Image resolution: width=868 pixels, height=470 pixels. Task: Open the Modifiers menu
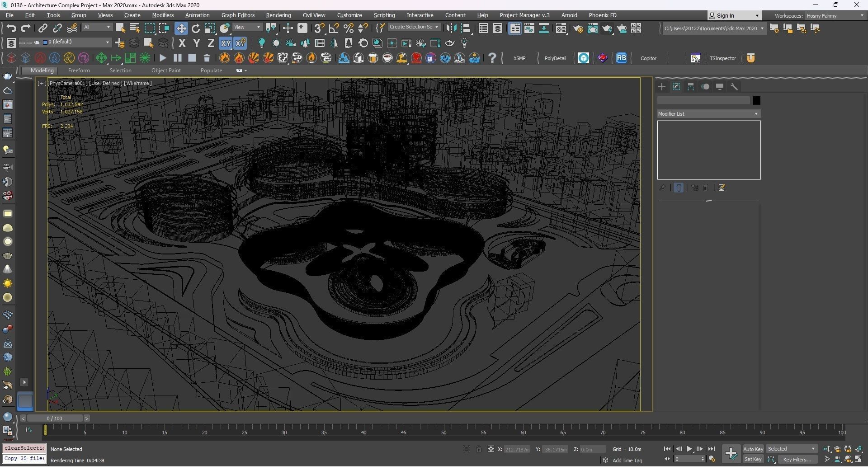[x=163, y=15]
